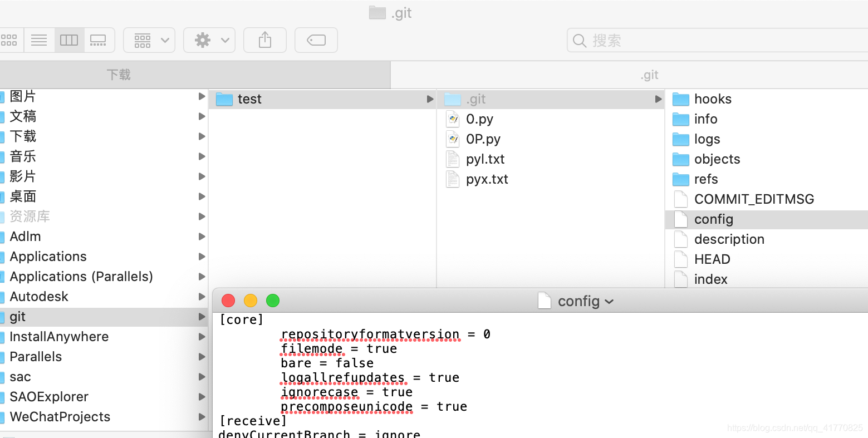This screenshot has width=868, height=438.
Task: Open the hooks folder icon
Action: coord(681,99)
